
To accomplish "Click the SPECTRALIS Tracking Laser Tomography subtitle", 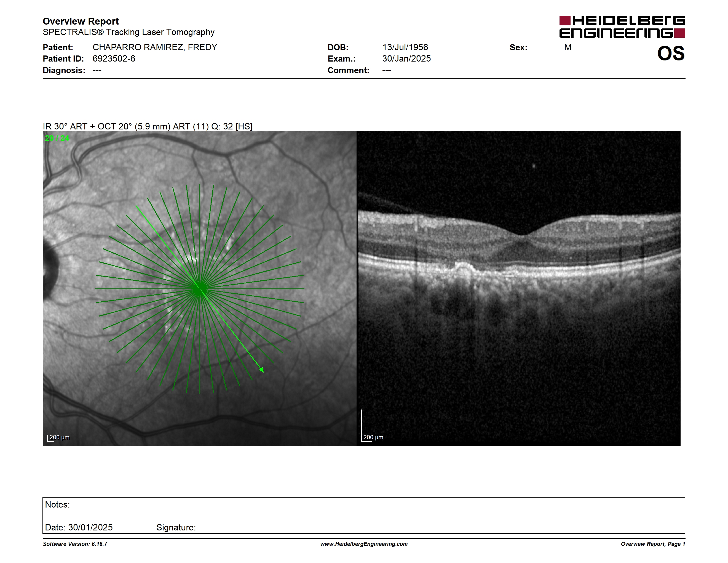I will 128,32.
